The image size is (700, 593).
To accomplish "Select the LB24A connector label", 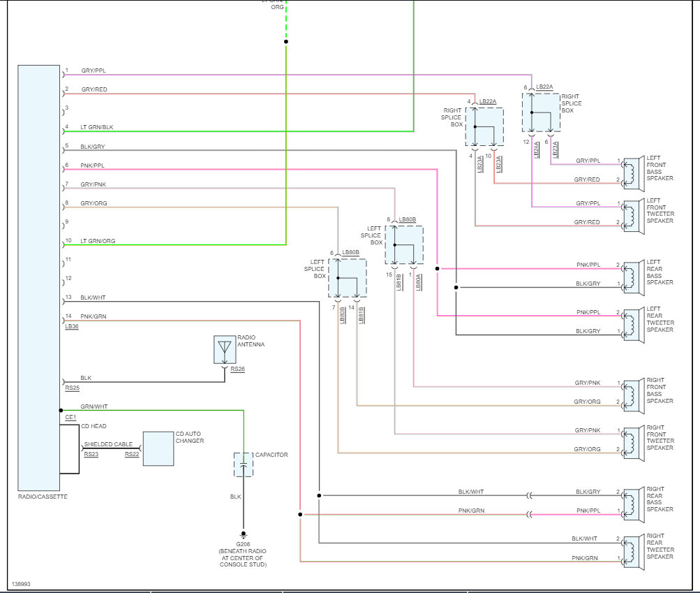I will 537,149.
